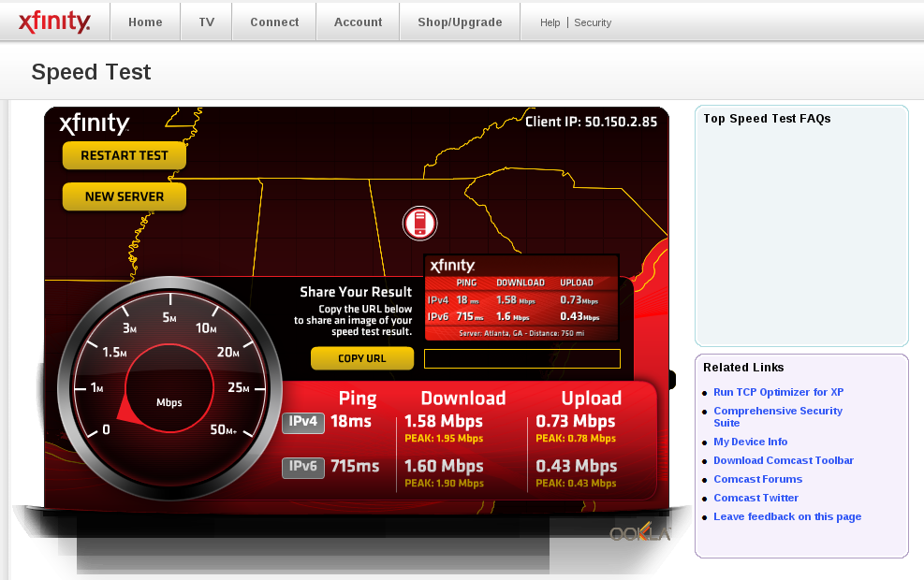This screenshot has width=924, height=580.
Task: Open the Leave feedback on this page link
Action: pos(787,516)
